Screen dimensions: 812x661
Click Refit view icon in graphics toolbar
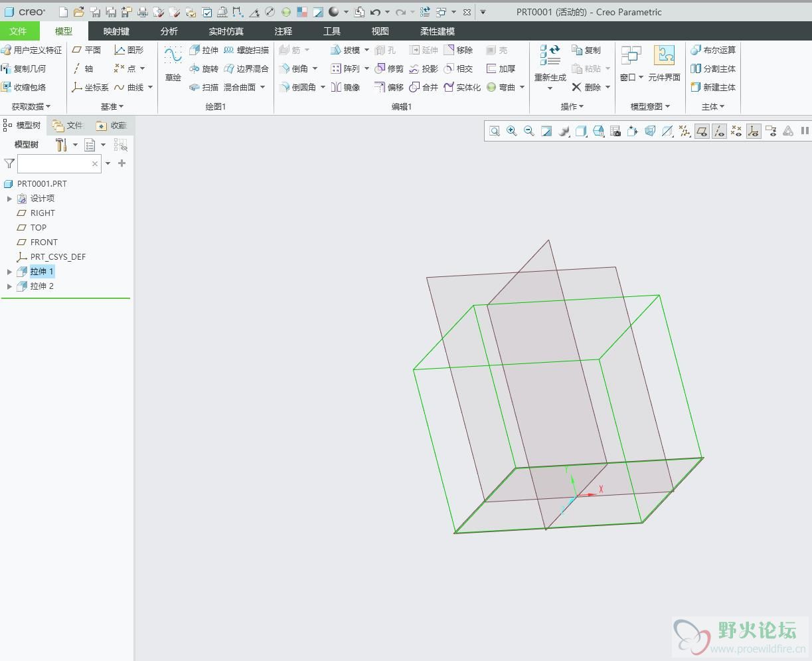[x=495, y=131]
